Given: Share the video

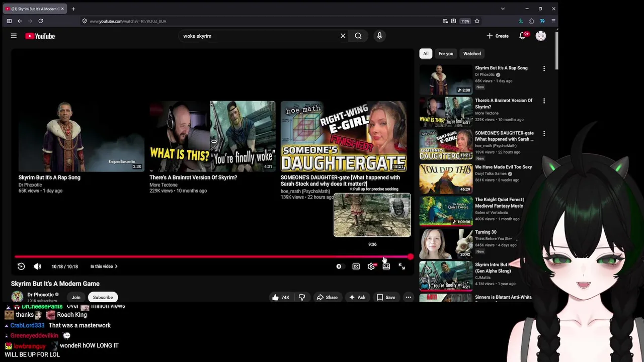Looking at the screenshot, I should [x=327, y=297].
